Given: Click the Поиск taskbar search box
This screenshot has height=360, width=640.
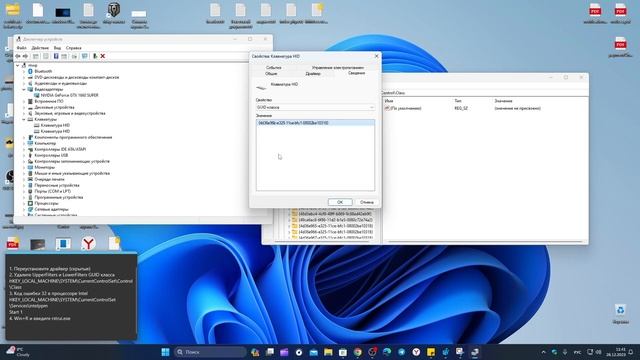Looking at the screenshot, I should (x=210, y=352).
